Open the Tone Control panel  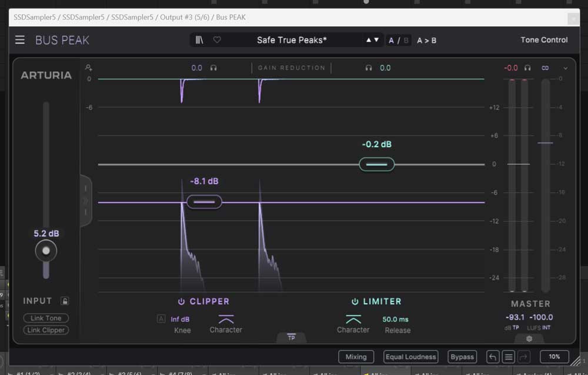pos(544,40)
